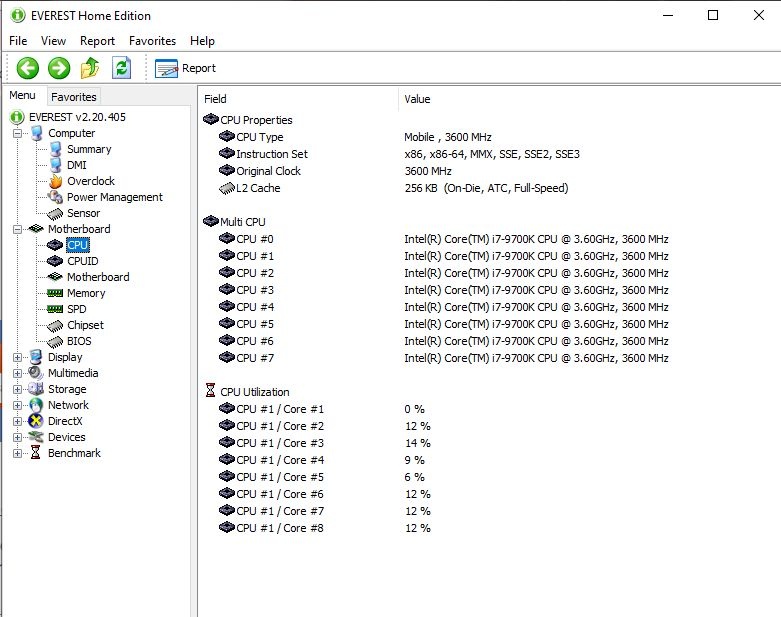Screen dimensions: 781x617
Task: Expand the Benchmark tree node
Action: coord(17,453)
